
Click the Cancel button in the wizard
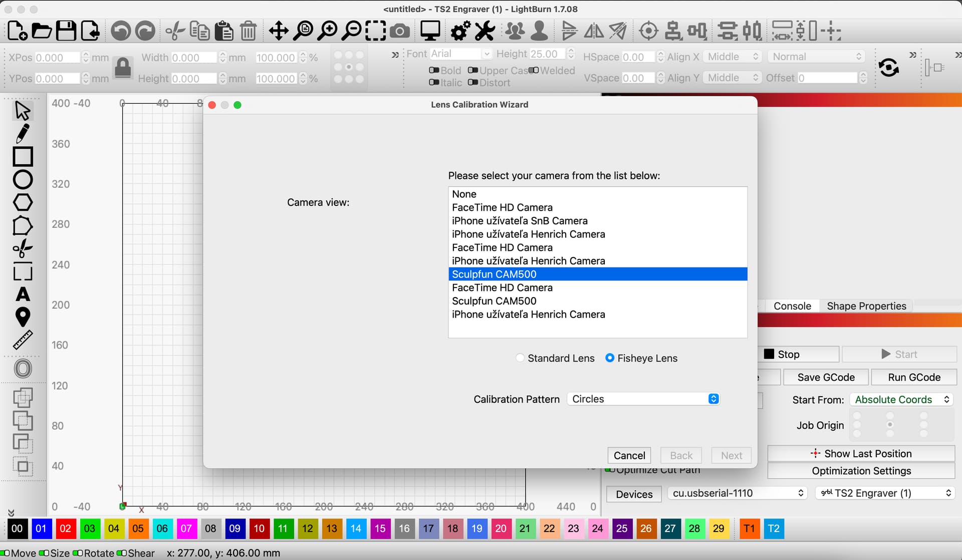tap(629, 455)
